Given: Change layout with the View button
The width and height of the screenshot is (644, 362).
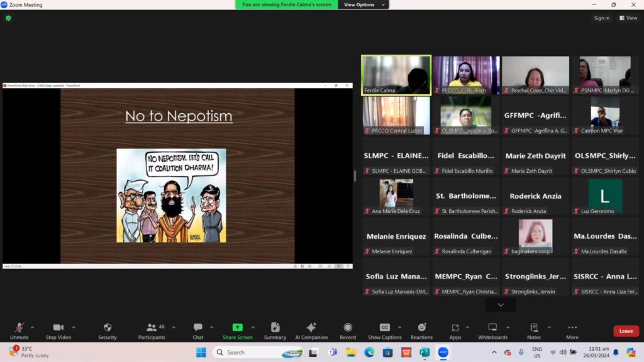Looking at the screenshot, I should (628, 18).
